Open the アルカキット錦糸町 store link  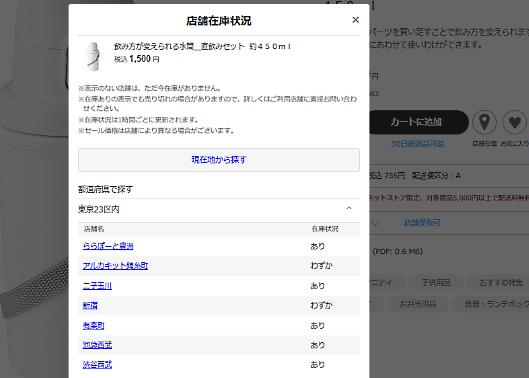point(115,266)
